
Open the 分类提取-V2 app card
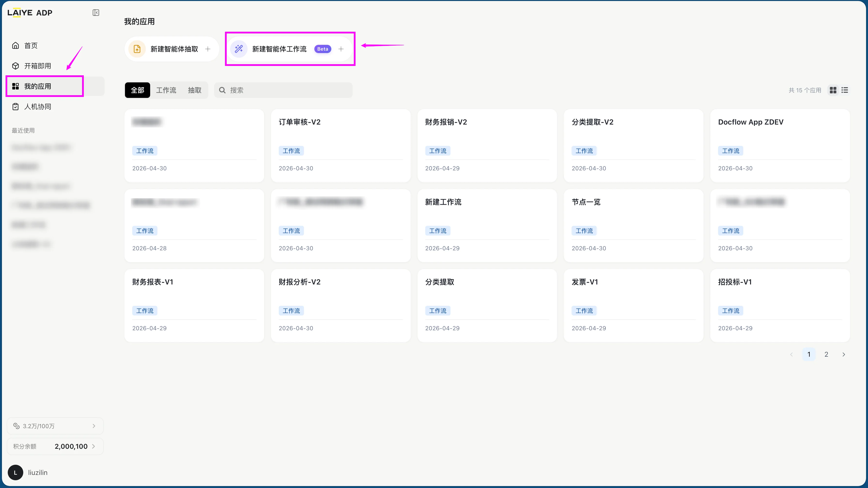click(634, 146)
